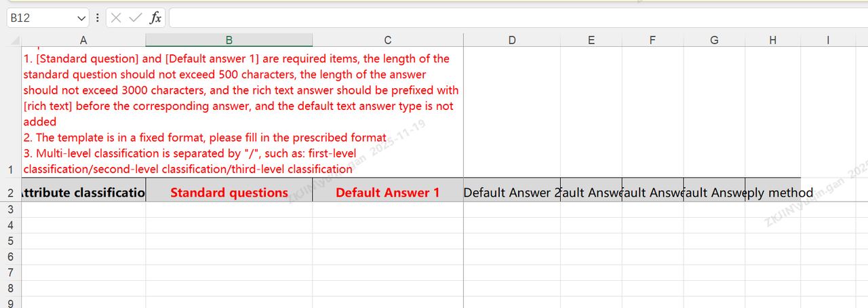
Task: Click the vertical dots handle beside Name Box
Action: click(98, 18)
